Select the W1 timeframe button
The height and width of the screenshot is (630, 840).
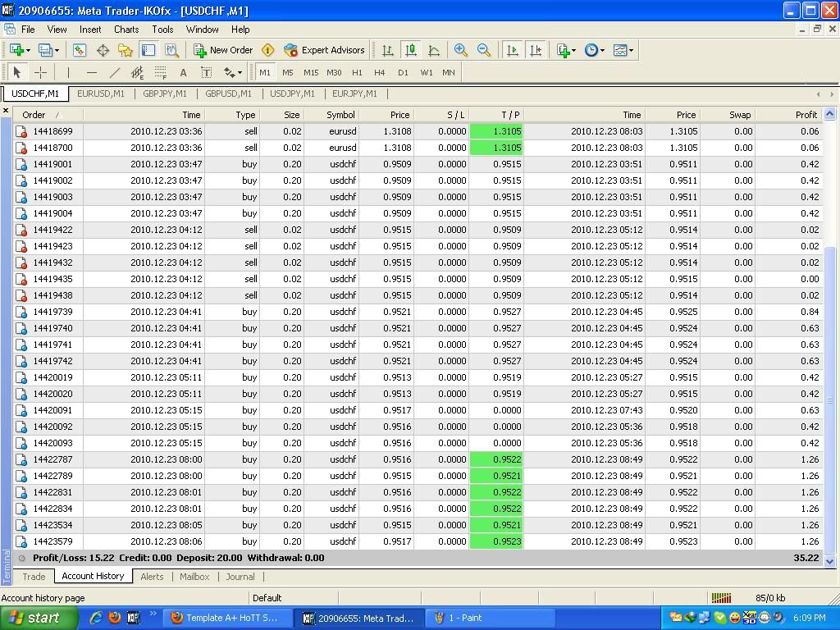pos(427,72)
